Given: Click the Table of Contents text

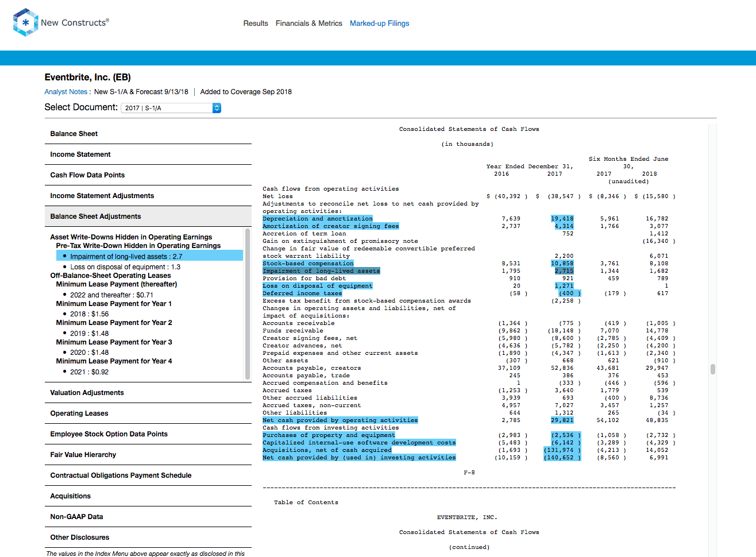Looking at the screenshot, I should point(306,502).
